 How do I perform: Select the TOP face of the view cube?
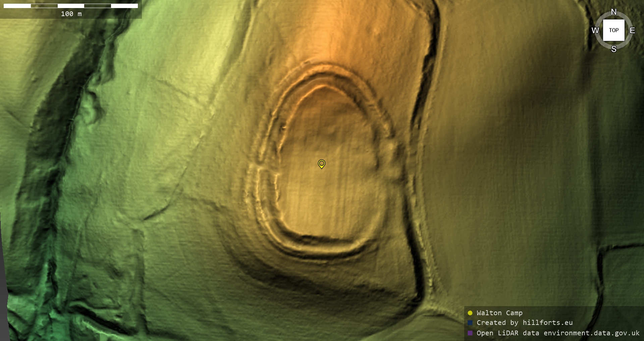[613, 30]
